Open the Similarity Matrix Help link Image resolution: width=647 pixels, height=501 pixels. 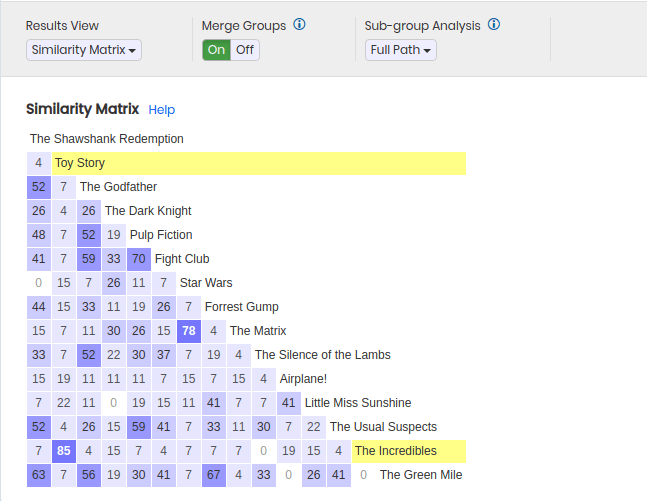pos(162,110)
